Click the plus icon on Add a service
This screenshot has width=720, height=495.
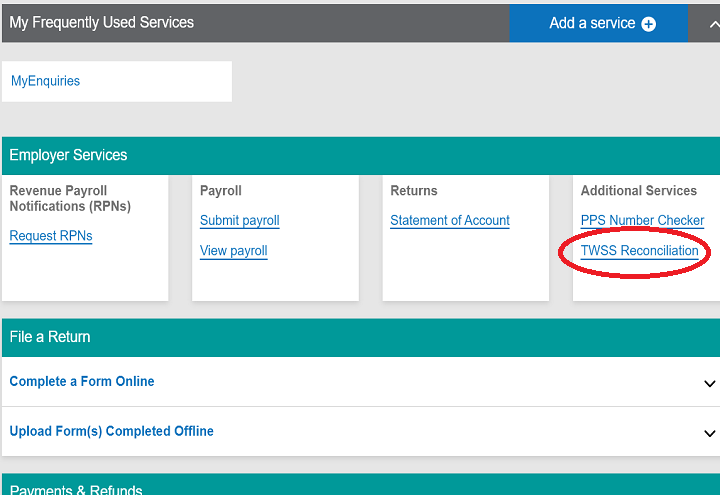tap(649, 24)
